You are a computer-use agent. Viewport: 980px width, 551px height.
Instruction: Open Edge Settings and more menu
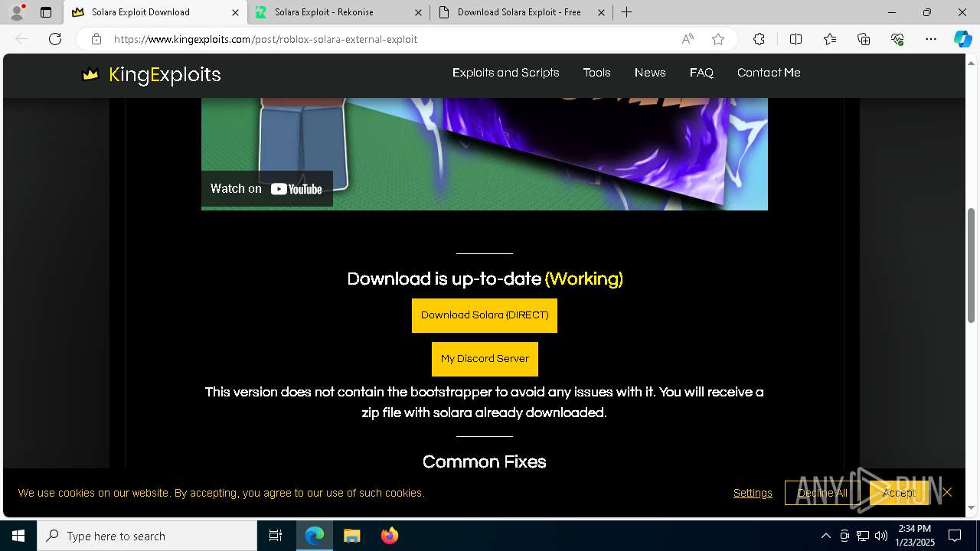pyautogui.click(x=931, y=39)
